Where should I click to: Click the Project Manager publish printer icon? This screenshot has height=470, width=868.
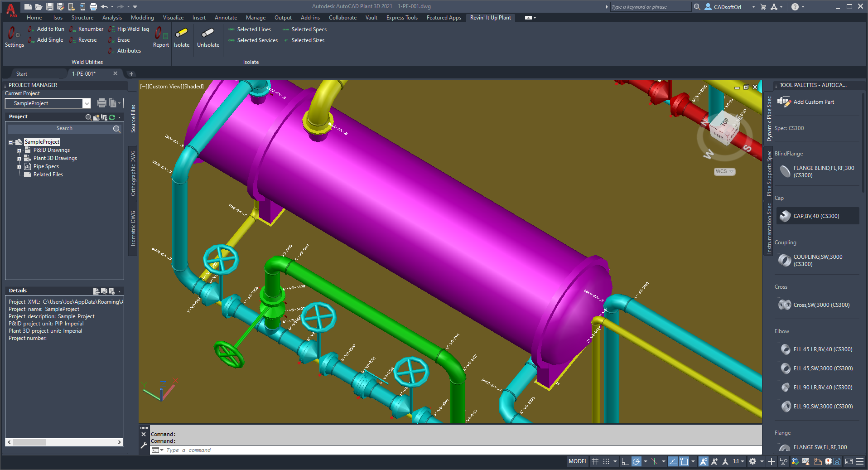point(102,103)
